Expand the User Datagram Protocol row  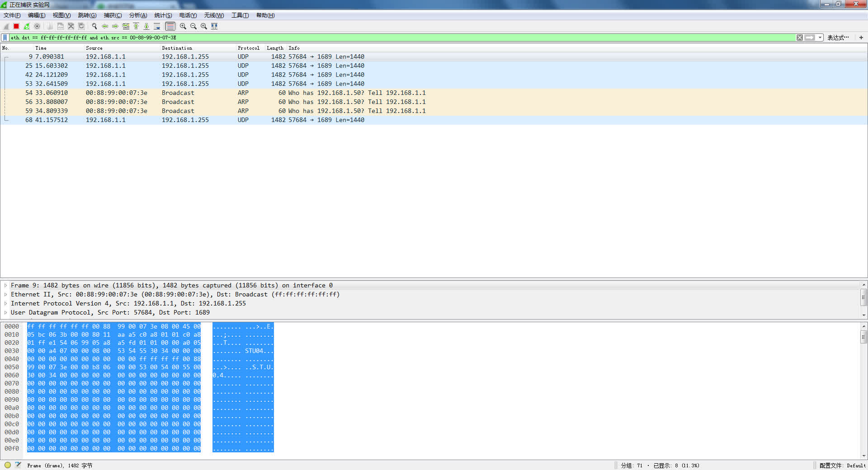[x=5, y=313]
